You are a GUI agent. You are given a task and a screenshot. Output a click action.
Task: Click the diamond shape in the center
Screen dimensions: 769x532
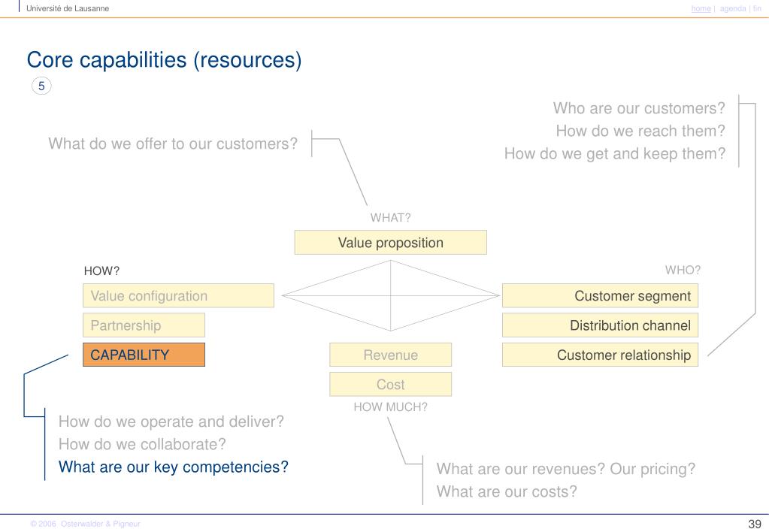(390, 295)
